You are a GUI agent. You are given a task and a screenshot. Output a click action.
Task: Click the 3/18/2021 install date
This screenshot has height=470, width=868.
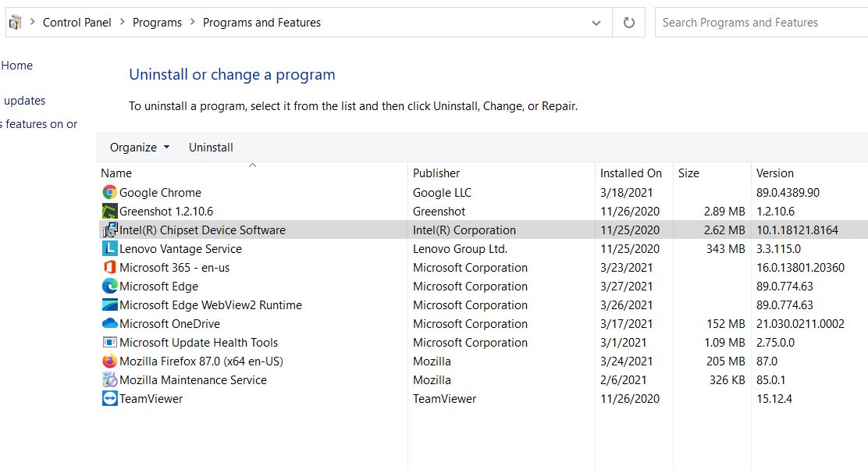click(627, 193)
